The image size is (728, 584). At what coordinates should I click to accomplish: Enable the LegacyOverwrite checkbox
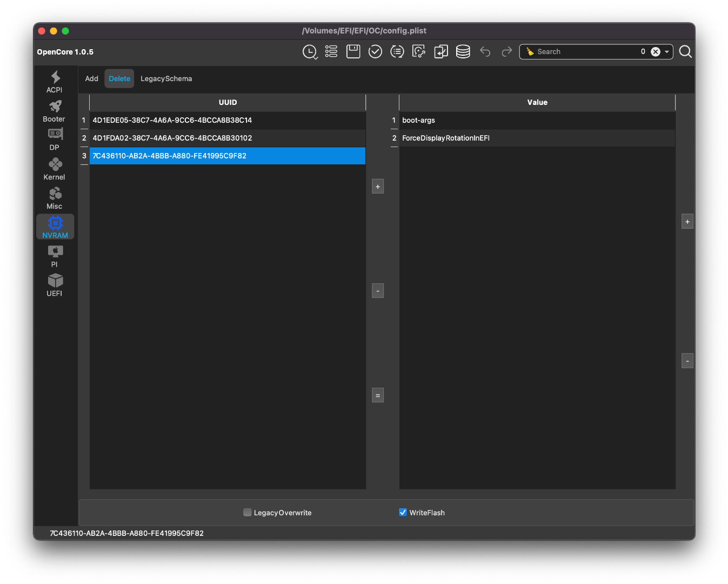tap(248, 513)
